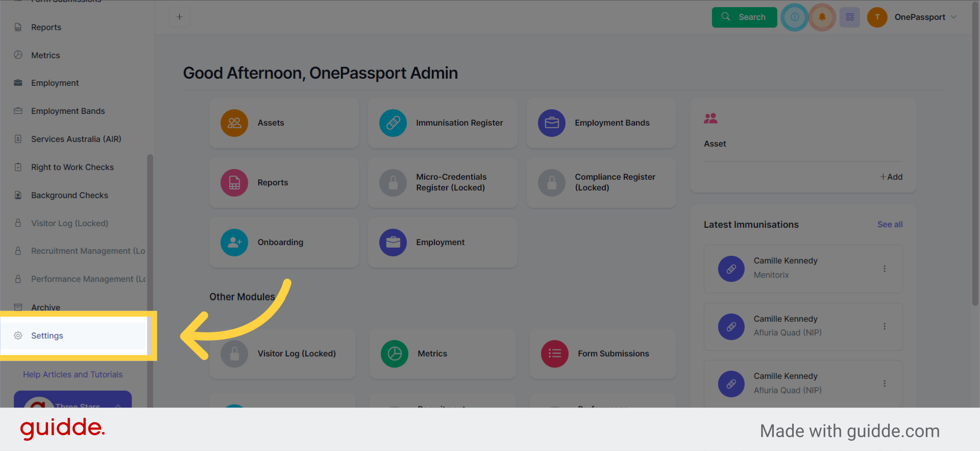Open See all latest immunisations
980x451 pixels.
tap(890, 224)
